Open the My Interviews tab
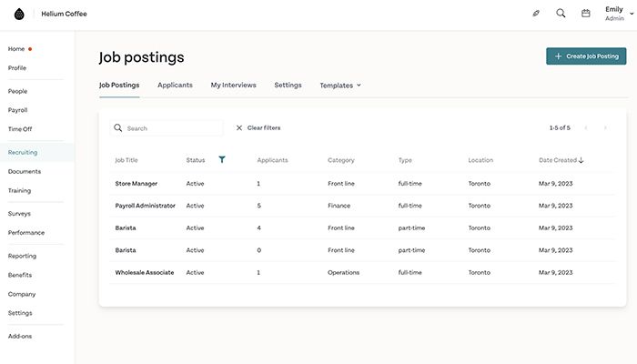Image resolution: width=637 pixels, height=364 pixels. pos(233,85)
